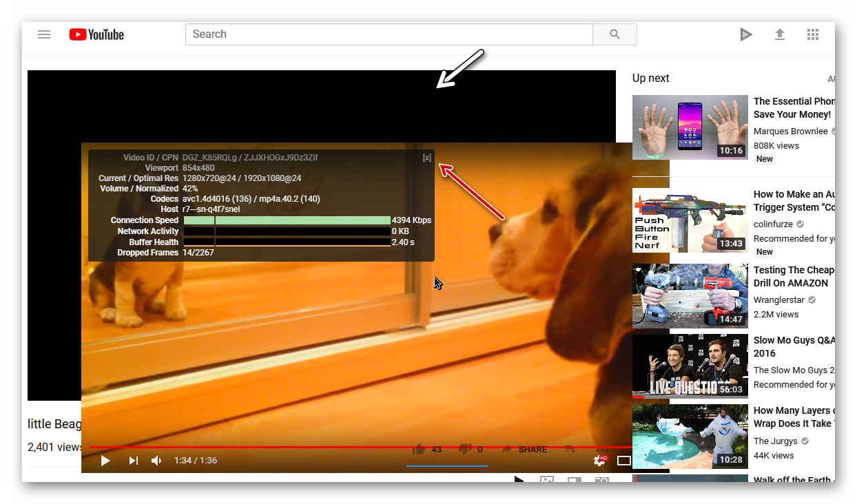Click the Dropped Frames 14/2267 text
The height and width of the screenshot is (504, 857).
tap(198, 253)
